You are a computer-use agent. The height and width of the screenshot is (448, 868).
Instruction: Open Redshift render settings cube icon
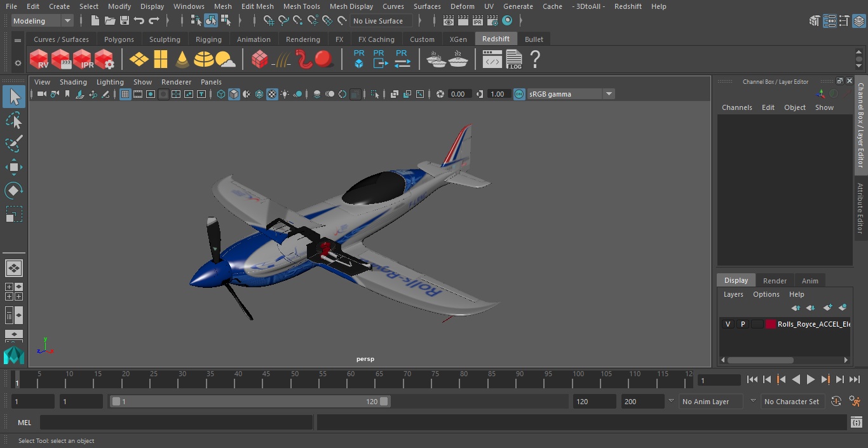click(x=104, y=60)
